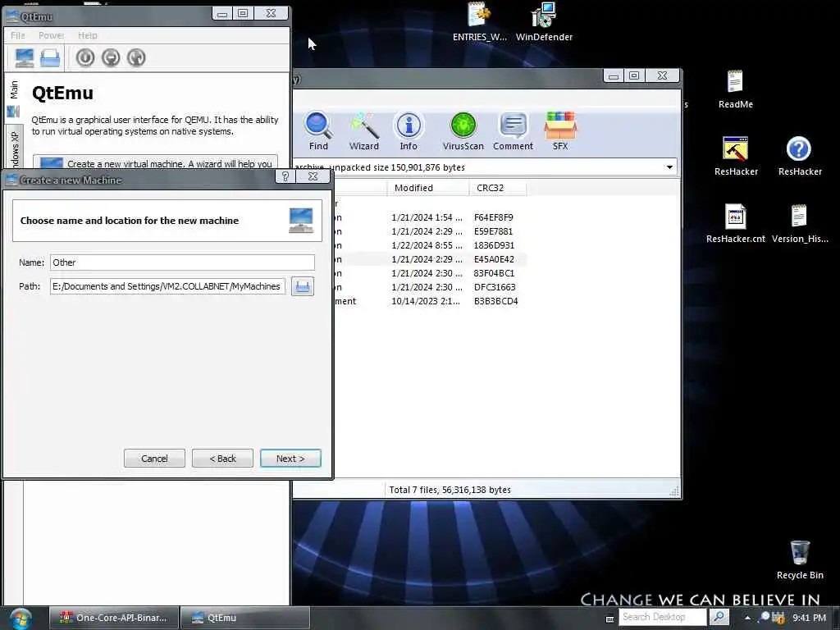Click the Comment icon in archive toolbar

point(513,130)
